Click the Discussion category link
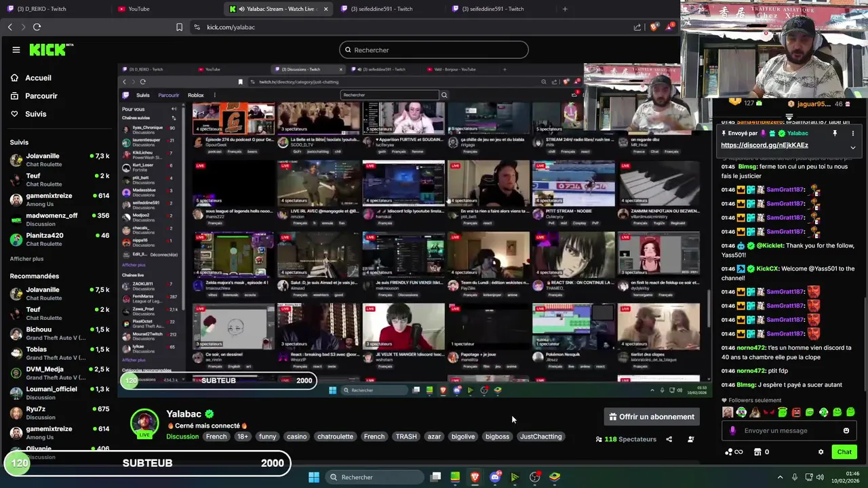Image resolution: width=868 pixels, height=488 pixels. 182,436
